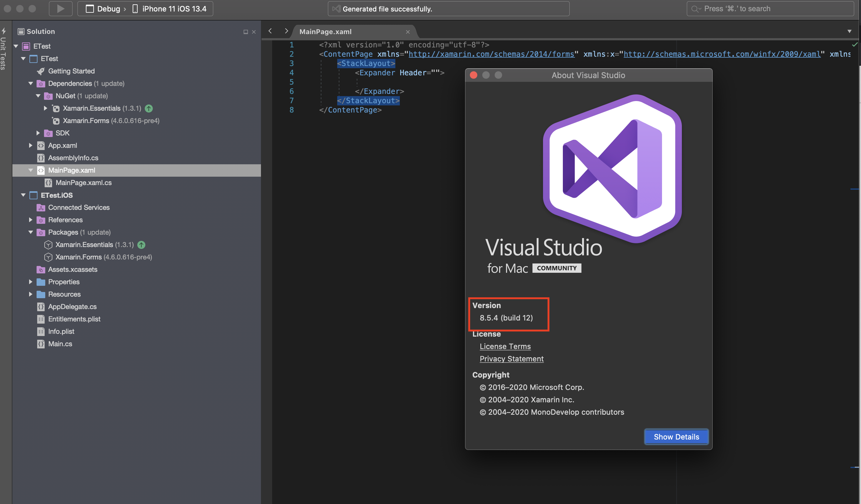Click the green check status icon in editor
The height and width of the screenshot is (504, 861).
(855, 44)
